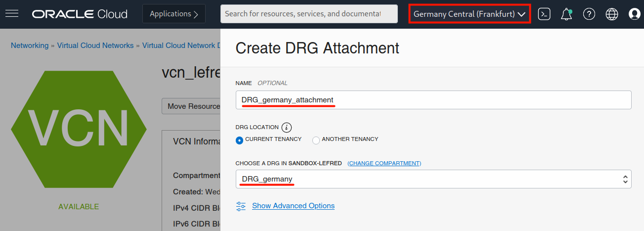Open the Germany Central (Frankfurt) region selector

coord(470,14)
